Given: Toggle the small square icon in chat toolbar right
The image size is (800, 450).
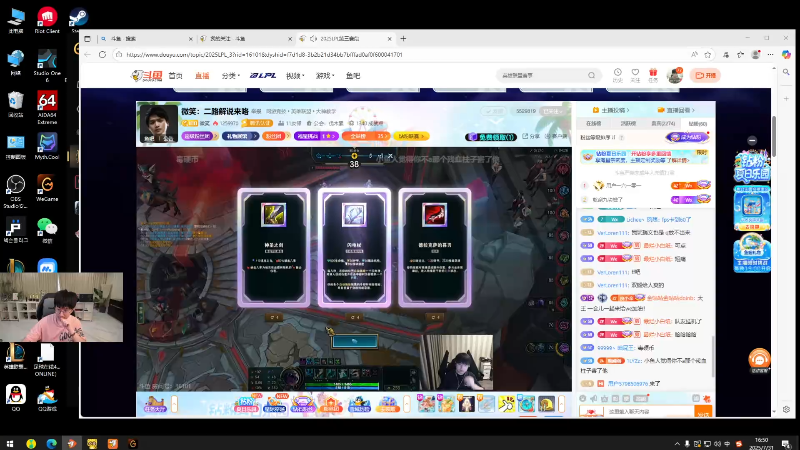Looking at the screenshot, I should pyautogui.click(x=696, y=398).
